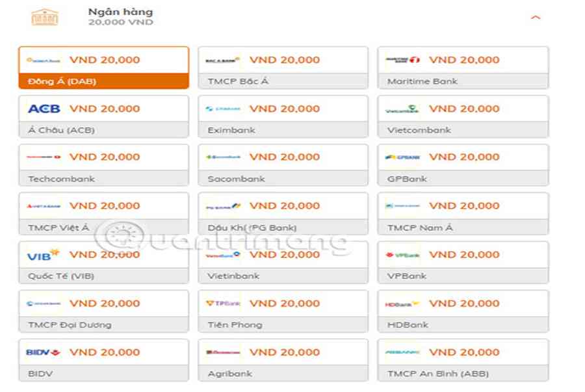The height and width of the screenshot is (392, 585).
Task: Click the VIB logo
Action: tap(44, 254)
